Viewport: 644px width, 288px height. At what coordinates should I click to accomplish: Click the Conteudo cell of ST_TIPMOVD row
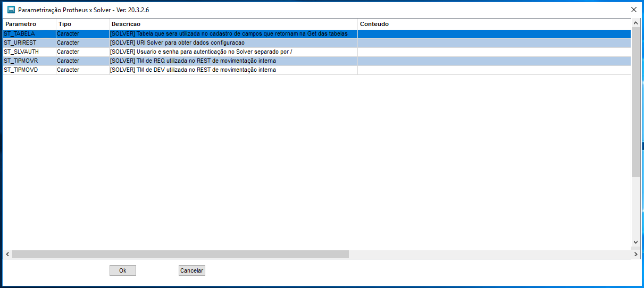[x=494, y=70]
